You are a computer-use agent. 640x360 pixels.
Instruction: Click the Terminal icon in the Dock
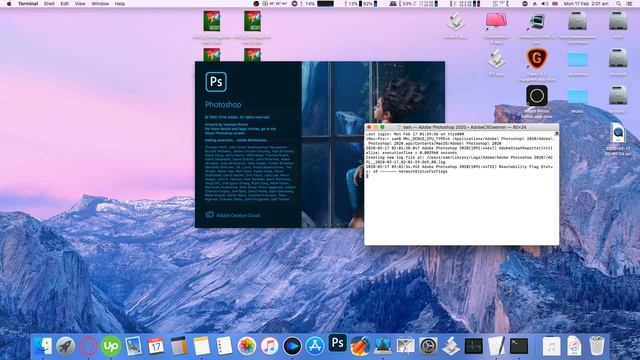tap(519, 346)
